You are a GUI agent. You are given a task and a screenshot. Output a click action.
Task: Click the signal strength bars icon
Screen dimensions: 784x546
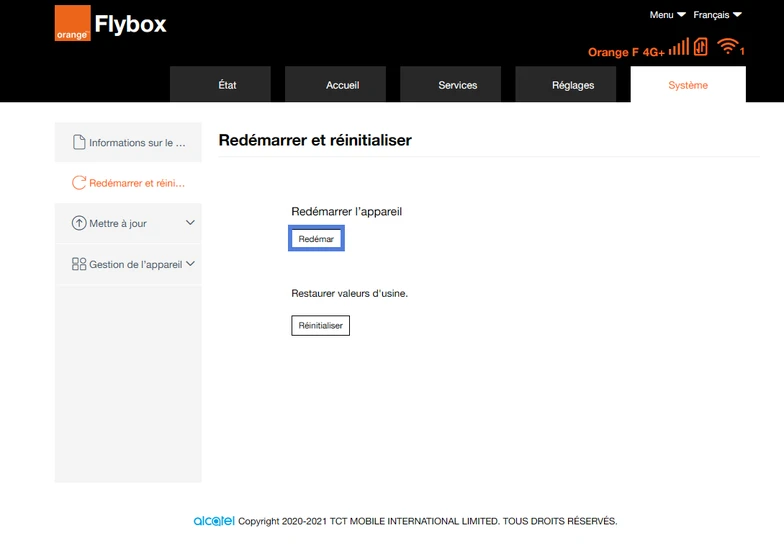tap(678, 47)
